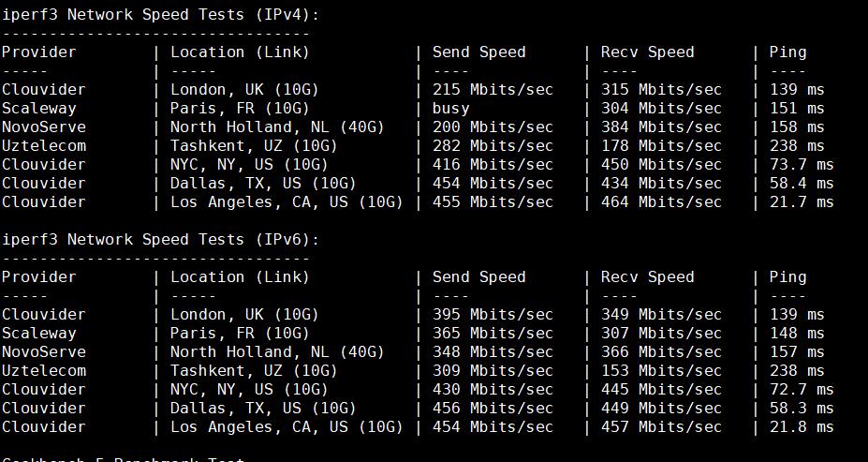
Task: Select the 153 Mbits/sec receive speed
Action: coord(661,370)
